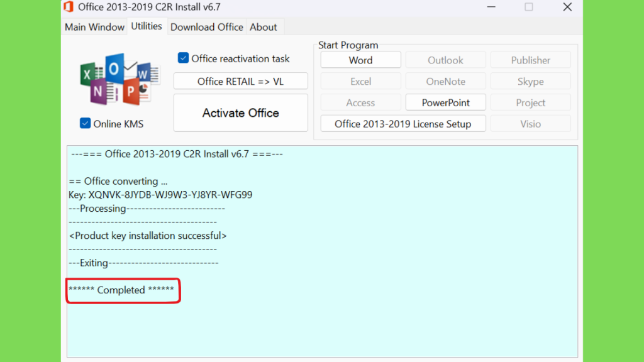Open the Main Window tab

click(x=94, y=27)
